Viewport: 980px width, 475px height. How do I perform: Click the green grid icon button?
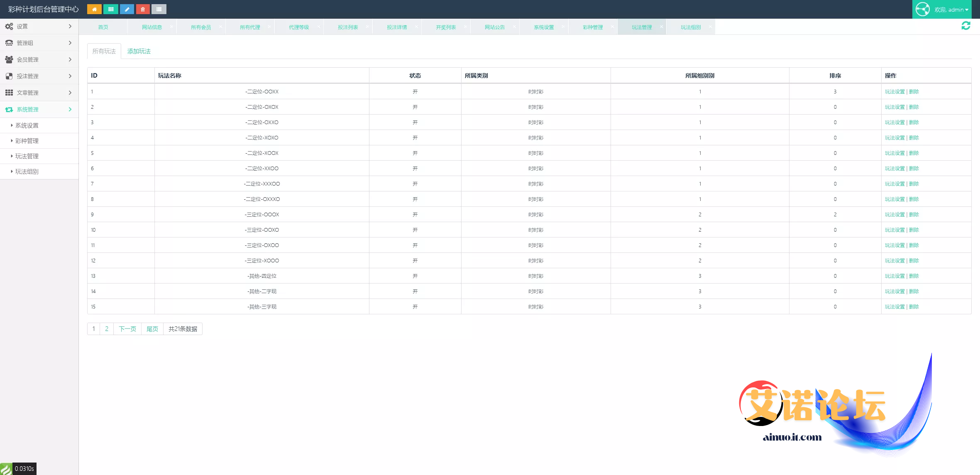click(110, 9)
